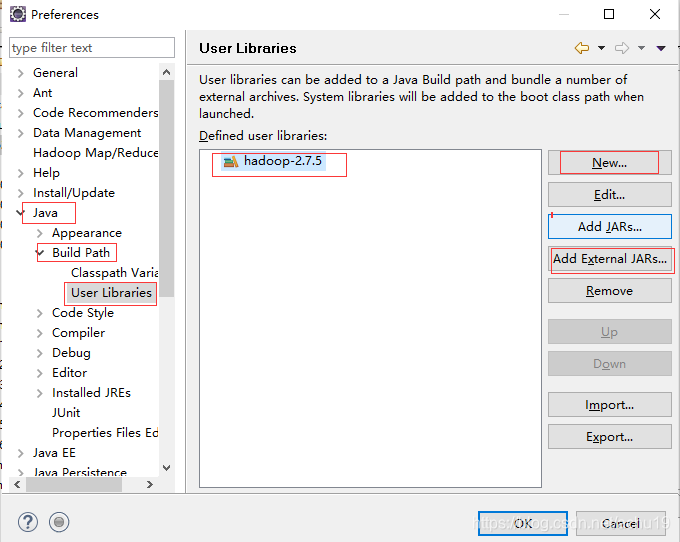Click the Edit... button
680x542 pixels.
[610, 195]
